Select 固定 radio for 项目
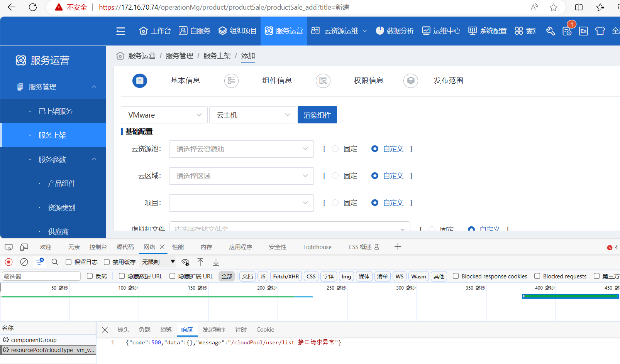Viewport: 620px width, 364px height. point(335,203)
